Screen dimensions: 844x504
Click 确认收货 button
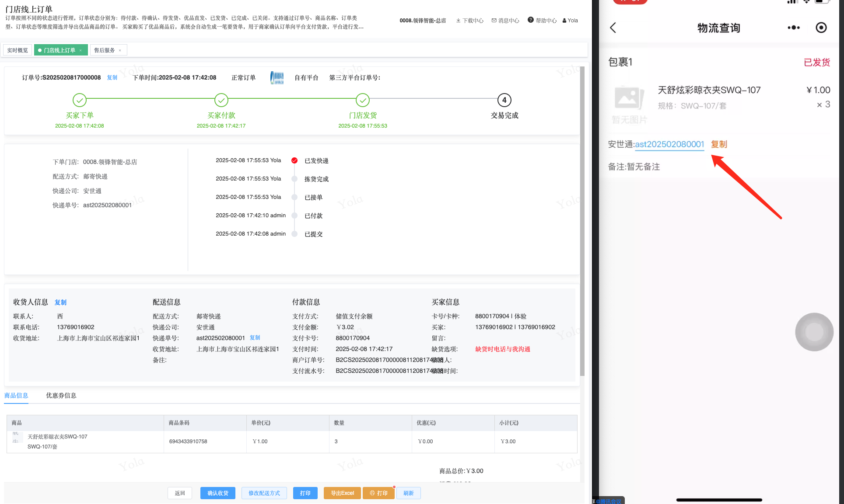click(218, 493)
